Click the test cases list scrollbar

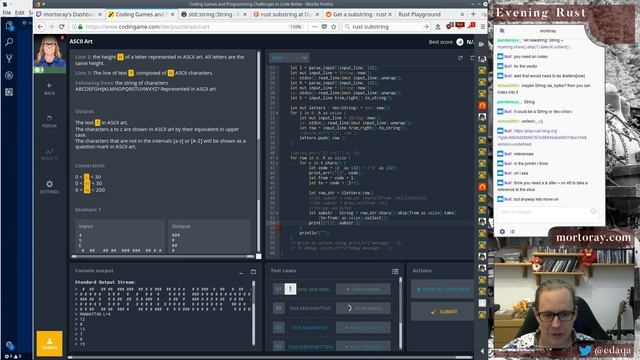[x=400, y=313]
